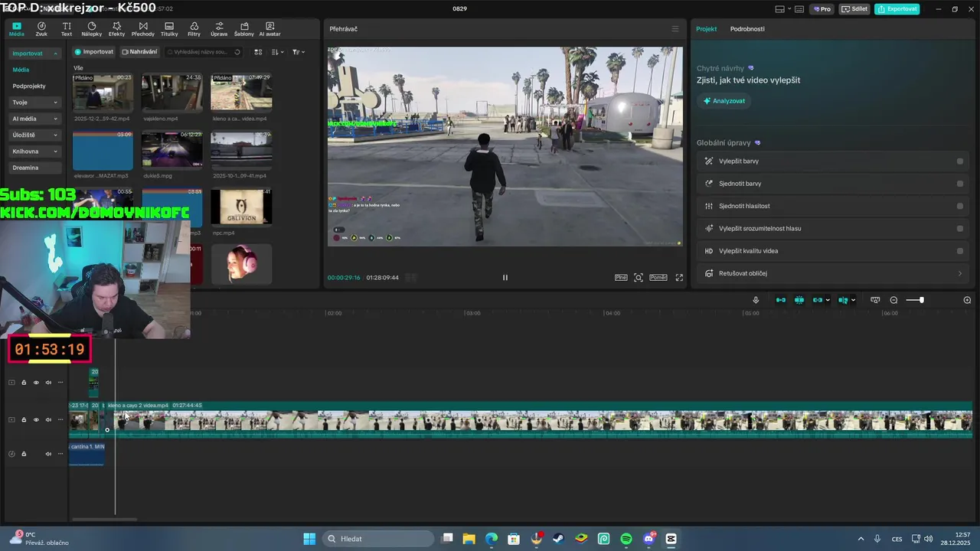This screenshot has width=980, height=551.
Task: Click the zoom out timeline magnifier icon
Action: (893, 300)
